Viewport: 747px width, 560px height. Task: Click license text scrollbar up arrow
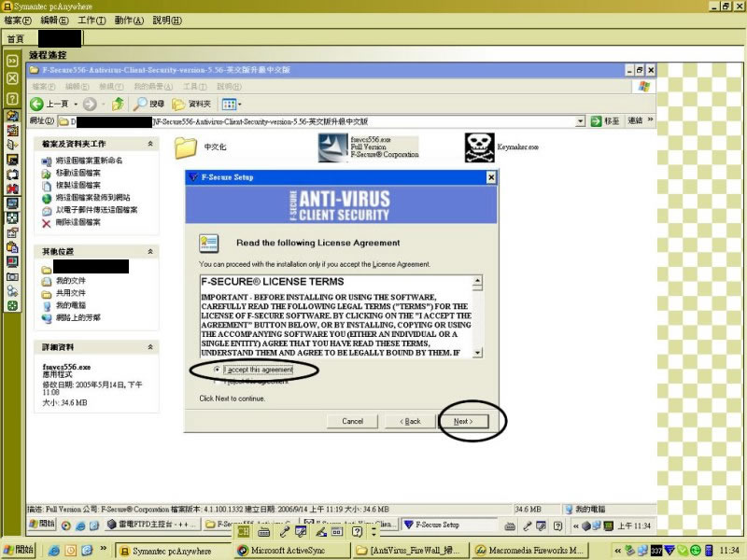478,280
